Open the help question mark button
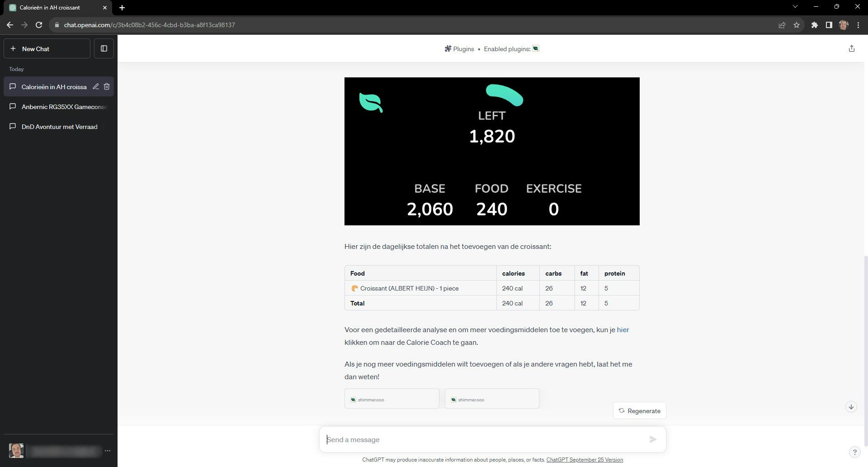This screenshot has height=467, width=868. pos(854,452)
